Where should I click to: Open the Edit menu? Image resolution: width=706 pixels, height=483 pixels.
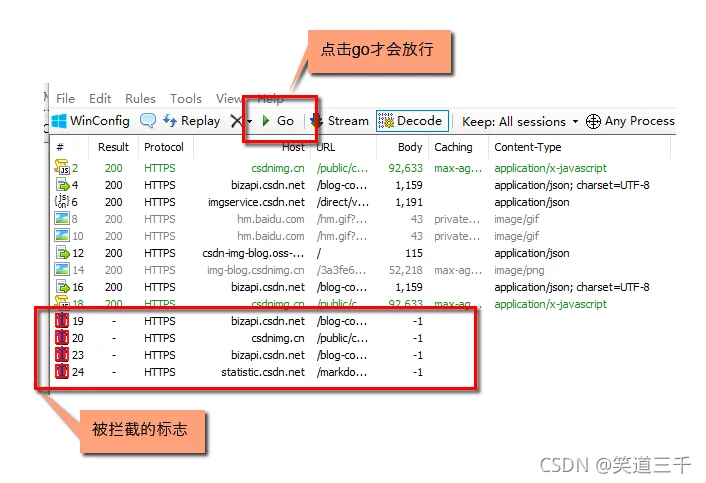pyautogui.click(x=100, y=98)
